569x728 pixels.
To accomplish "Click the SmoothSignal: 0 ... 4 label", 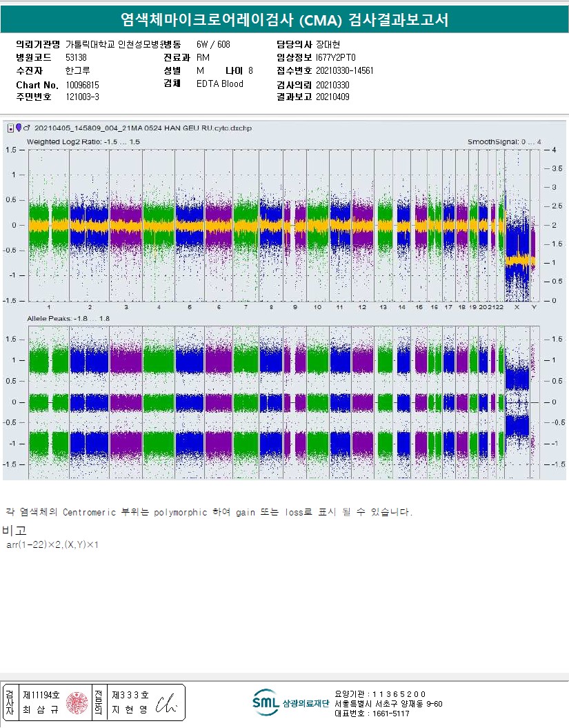I will coord(504,141).
